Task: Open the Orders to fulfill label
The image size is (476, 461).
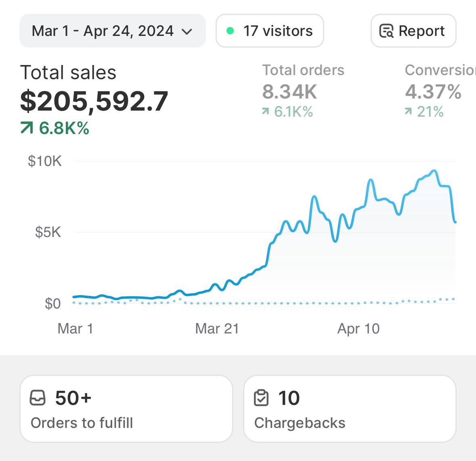Action: [x=82, y=423]
